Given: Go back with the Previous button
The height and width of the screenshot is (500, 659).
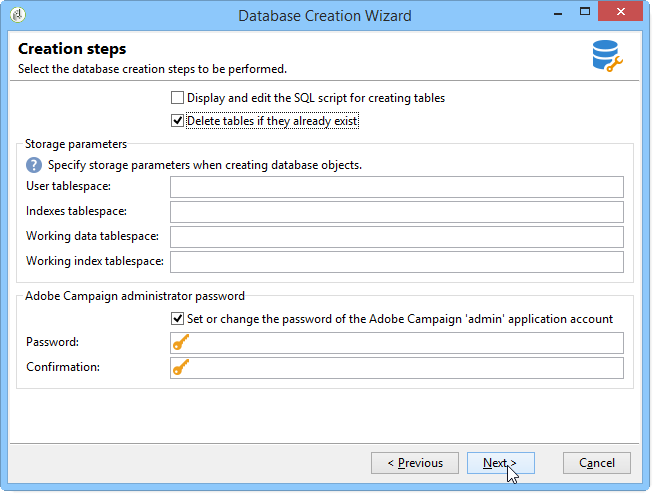Looking at the screenshot, I should click(415, 463).
